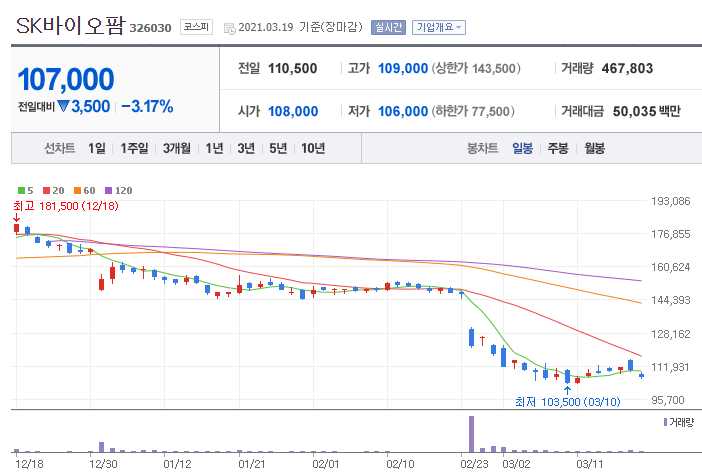
Task: Click the 최고 181,500 (12/18) chart marker
Action: [66, 206]
